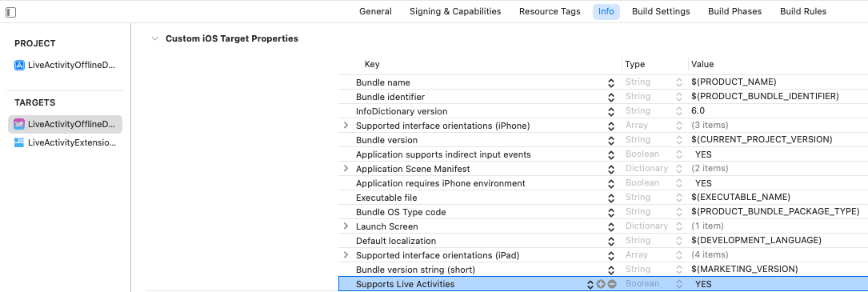Collapse the Custom iOS Target Properties section
Image resolution: width=868 pixels, height=292 pixels.
pyautogui.click(x=154, y=38)
